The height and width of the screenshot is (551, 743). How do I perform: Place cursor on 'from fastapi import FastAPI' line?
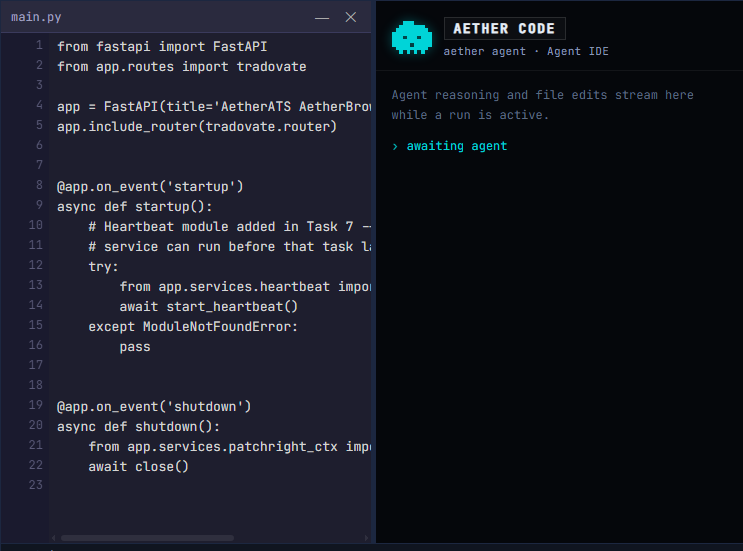pyautogui.click(x=162, y=46)
